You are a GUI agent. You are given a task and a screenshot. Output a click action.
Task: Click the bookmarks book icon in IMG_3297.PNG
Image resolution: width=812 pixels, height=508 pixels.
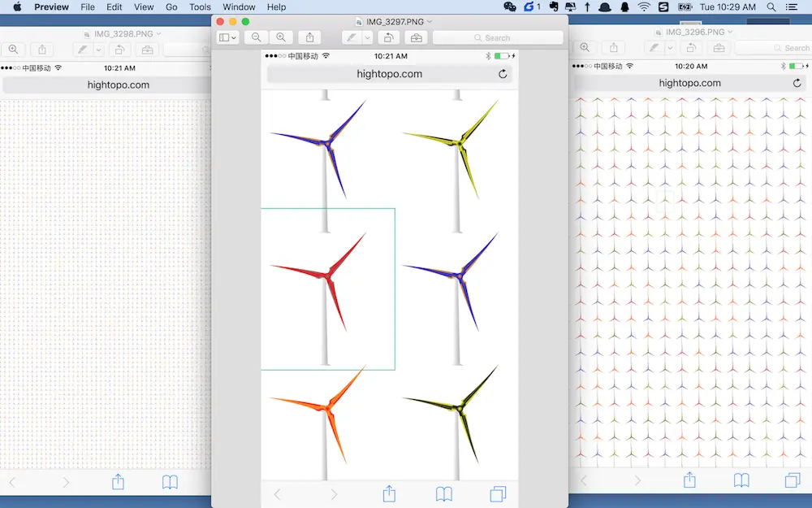[444, 494]
